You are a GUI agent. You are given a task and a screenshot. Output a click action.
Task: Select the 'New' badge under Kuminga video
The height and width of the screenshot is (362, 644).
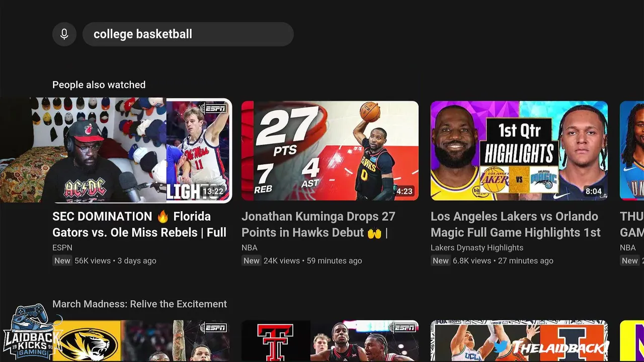coord(252,260)
